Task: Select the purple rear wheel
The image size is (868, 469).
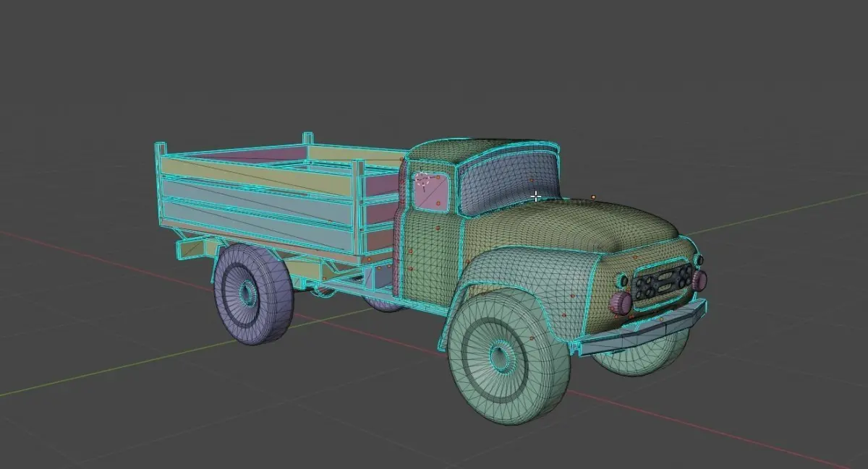Action: 254,293
